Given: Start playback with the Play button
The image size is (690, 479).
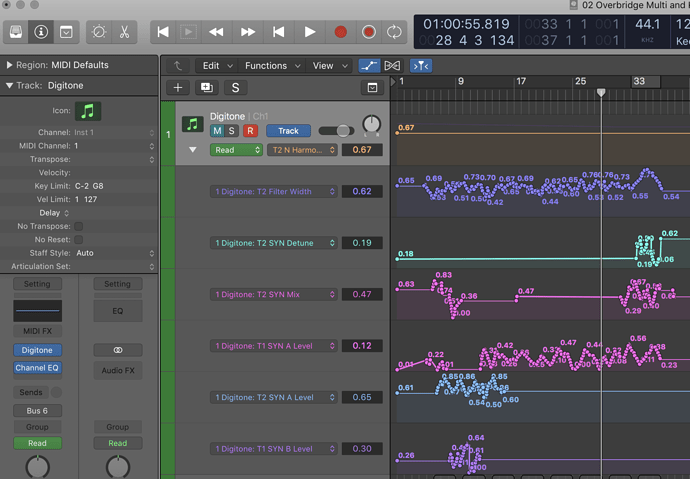Looking at the screenshot, I should [310, 32].
